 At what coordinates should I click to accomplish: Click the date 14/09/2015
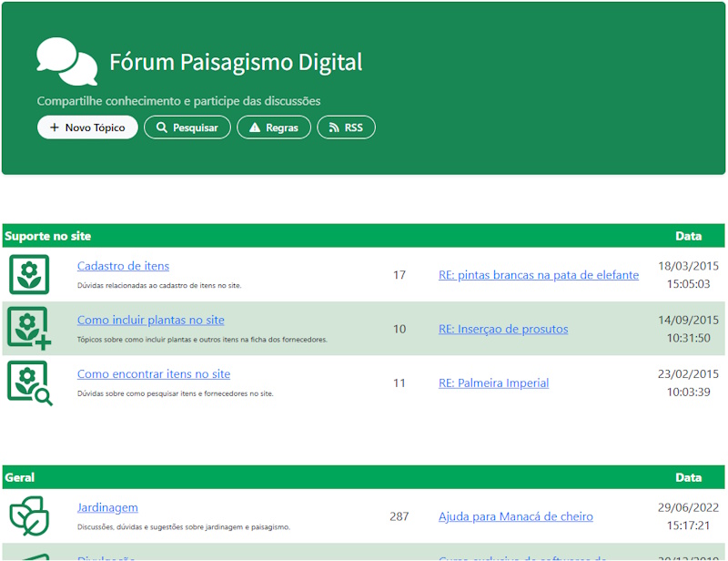tap(688, 320)
